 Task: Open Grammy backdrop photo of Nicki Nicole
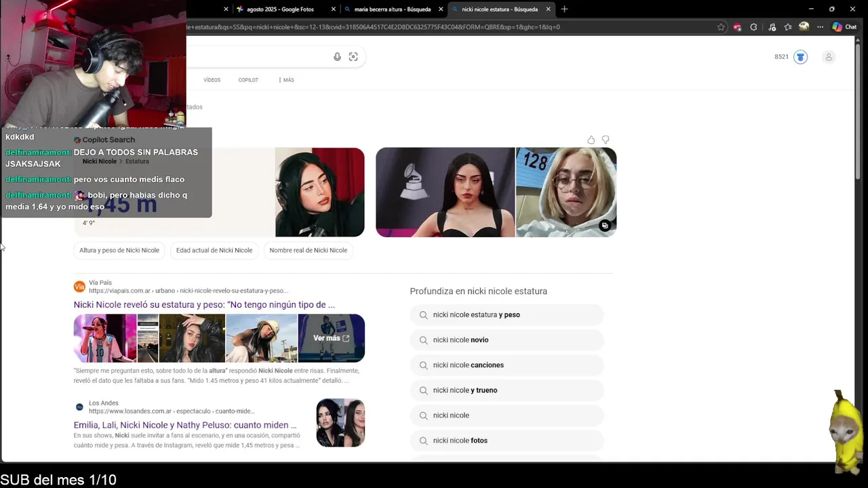pos(445,192)
